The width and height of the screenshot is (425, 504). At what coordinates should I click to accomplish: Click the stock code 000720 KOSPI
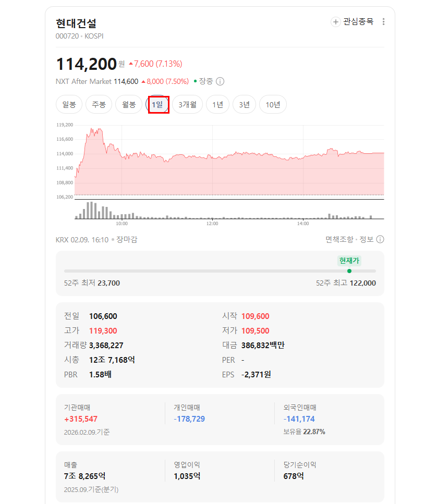(79, 36)
